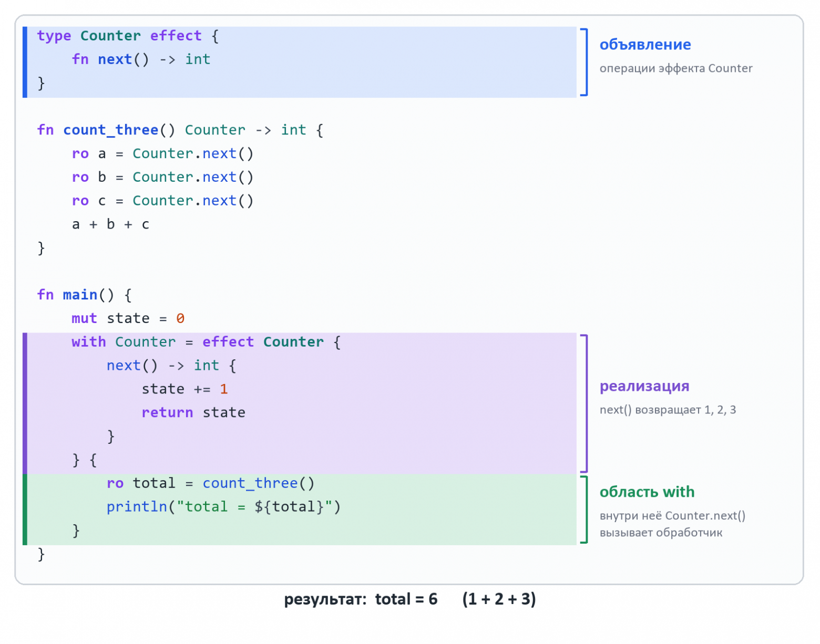The height and width of the screenshot is (644, 820).
Task: Click the 'mut state = 0' line
Action: click(128, 318)
